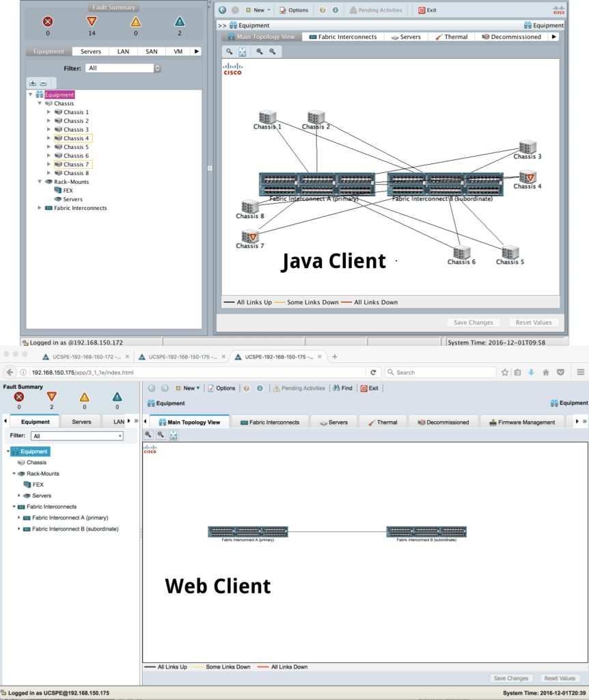This screenshot has height=700, width=589.
Task: Open the web client Filter All dropdown
Action: tap(77, 436)
